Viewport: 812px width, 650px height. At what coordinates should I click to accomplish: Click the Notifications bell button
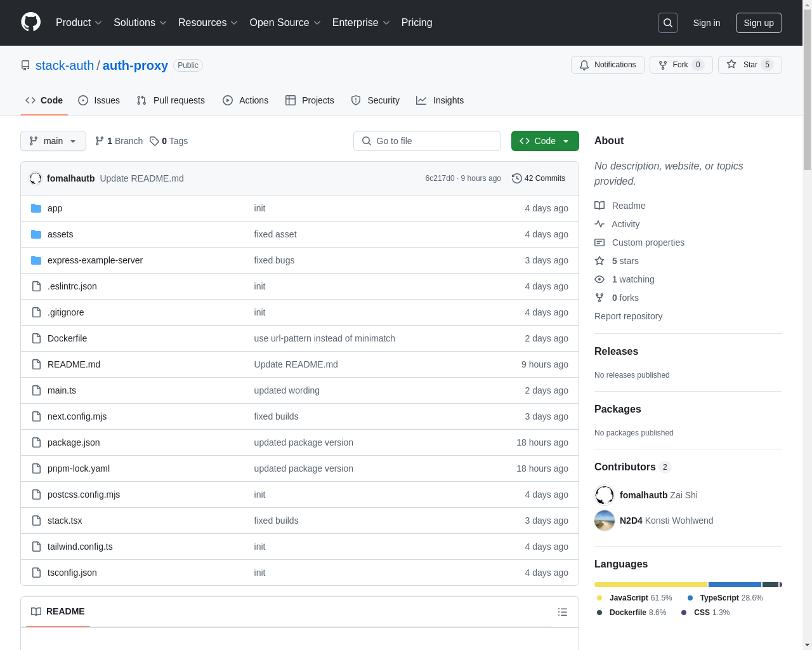click(x=608, y=65)
